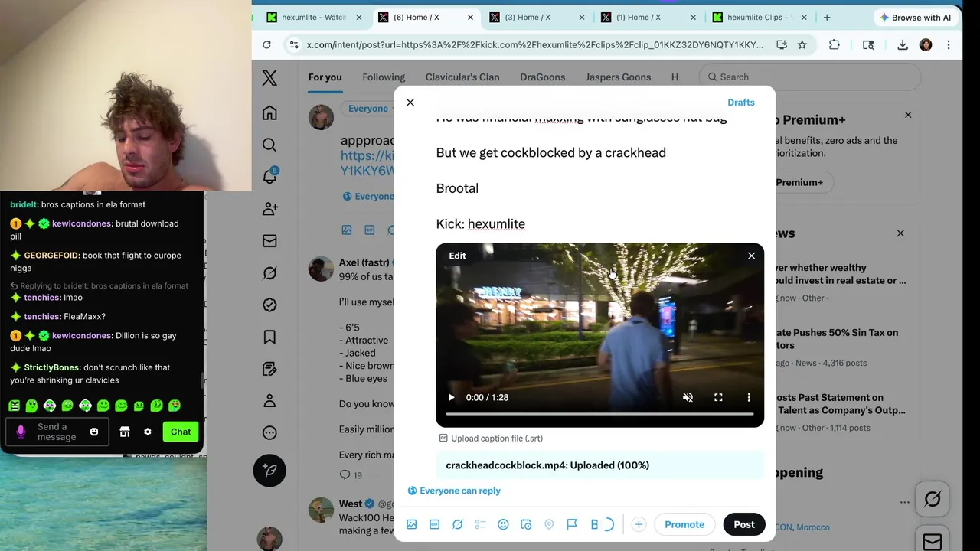Open Messages in the X sidebar
980x551 pixels.
pyautogui.click(x=269, y=241)
